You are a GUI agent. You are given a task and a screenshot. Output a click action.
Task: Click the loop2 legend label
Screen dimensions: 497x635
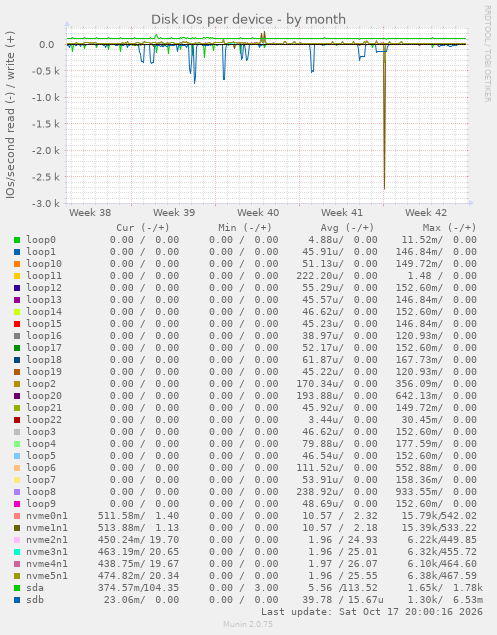click(41, 384)
